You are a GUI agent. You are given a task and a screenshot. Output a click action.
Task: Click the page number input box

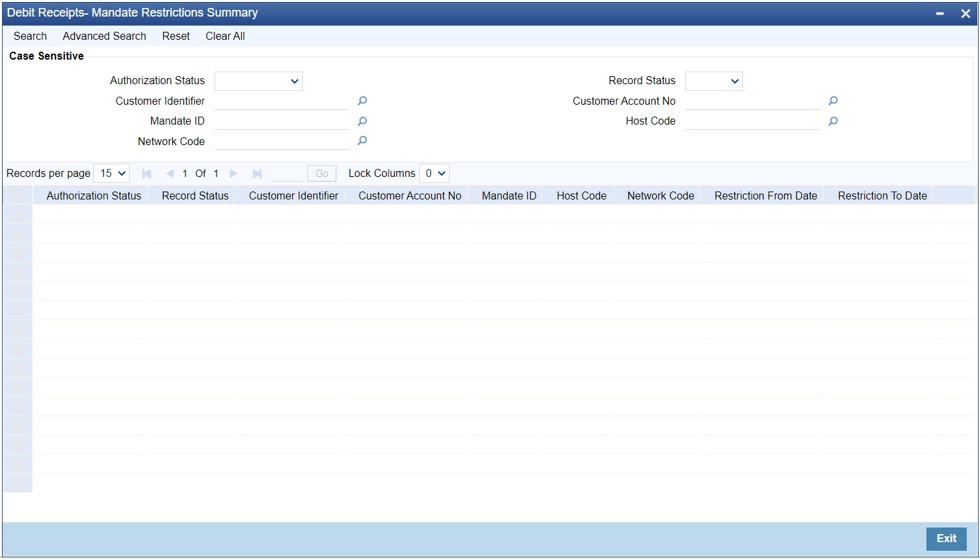[x=287, y=174]
